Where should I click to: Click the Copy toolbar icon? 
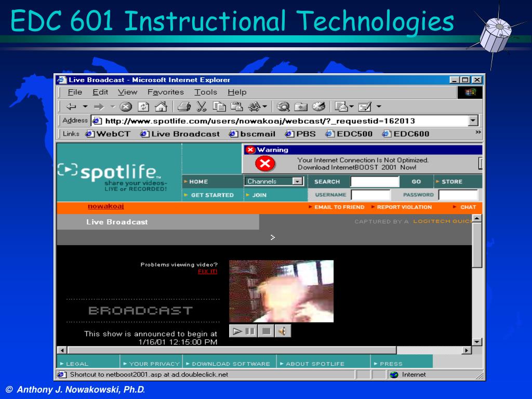point(219,107)
